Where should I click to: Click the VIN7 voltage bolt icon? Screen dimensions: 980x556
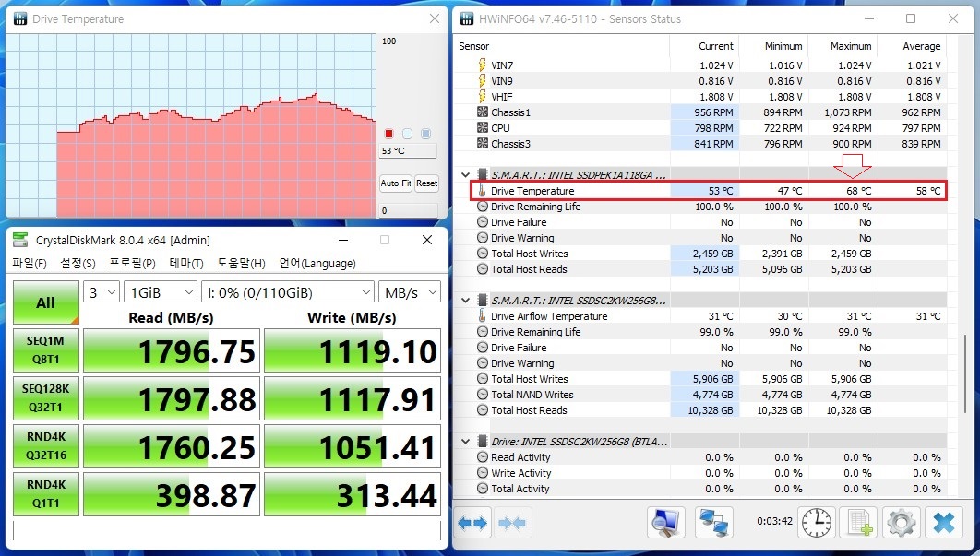tap(483, 65)
